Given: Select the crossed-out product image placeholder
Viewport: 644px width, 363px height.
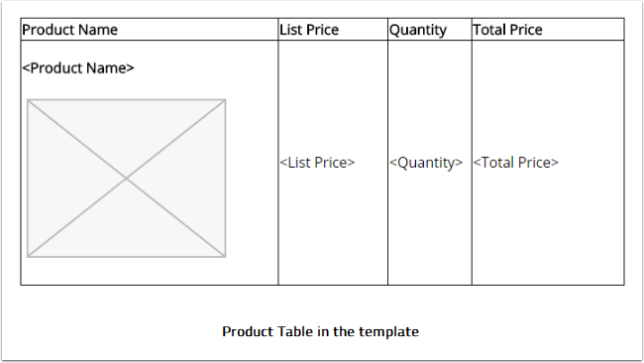Looking at the screenshot, I should 127,179.
